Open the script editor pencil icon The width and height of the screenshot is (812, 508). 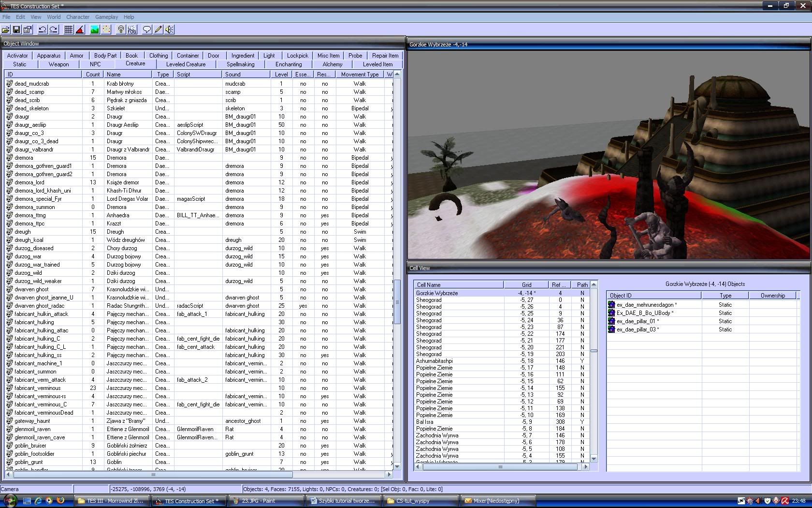[x=158, y=30]
